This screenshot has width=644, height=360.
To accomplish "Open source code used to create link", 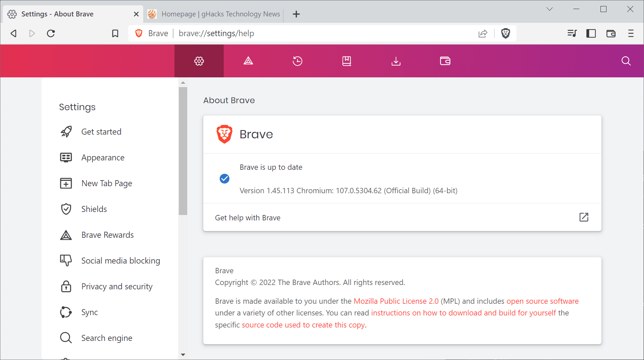I will coord(303,325).
